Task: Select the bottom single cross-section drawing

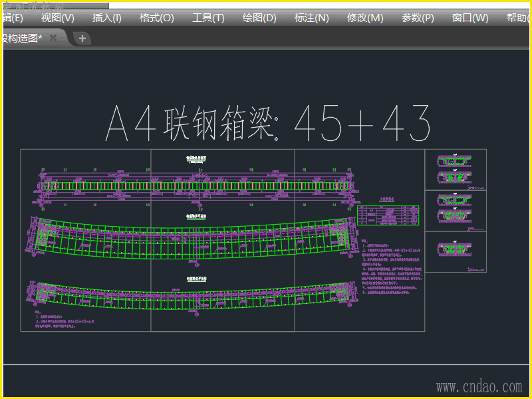Action: tap(455, 249)
